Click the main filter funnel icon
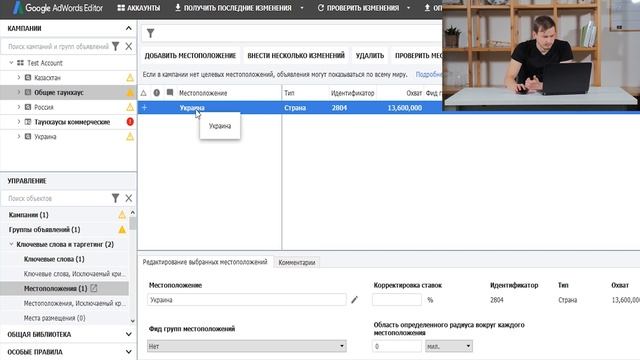 tap(150, 33)
